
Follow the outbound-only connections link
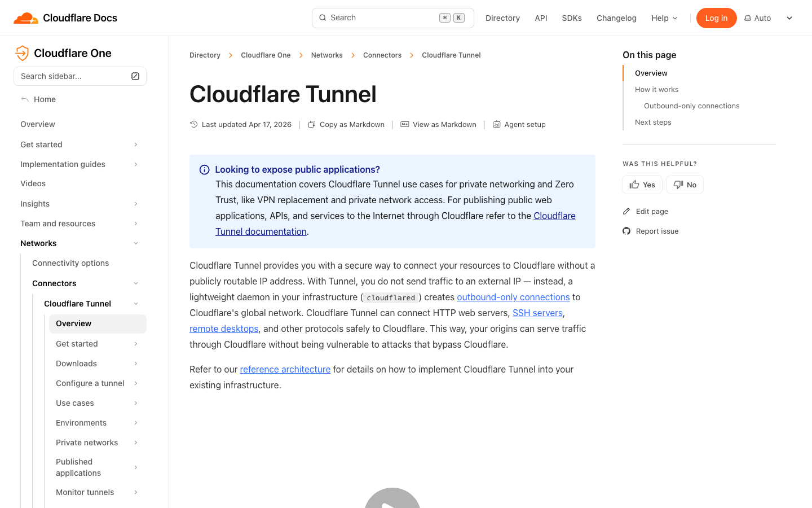coord(513,297)
